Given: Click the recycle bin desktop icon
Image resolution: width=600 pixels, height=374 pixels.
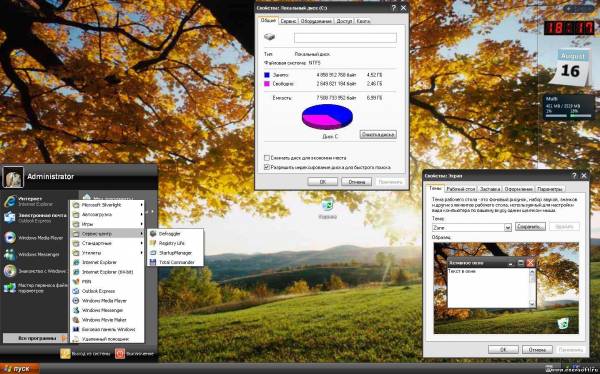Looking at the screenshot, I should [x=327, y=209].
